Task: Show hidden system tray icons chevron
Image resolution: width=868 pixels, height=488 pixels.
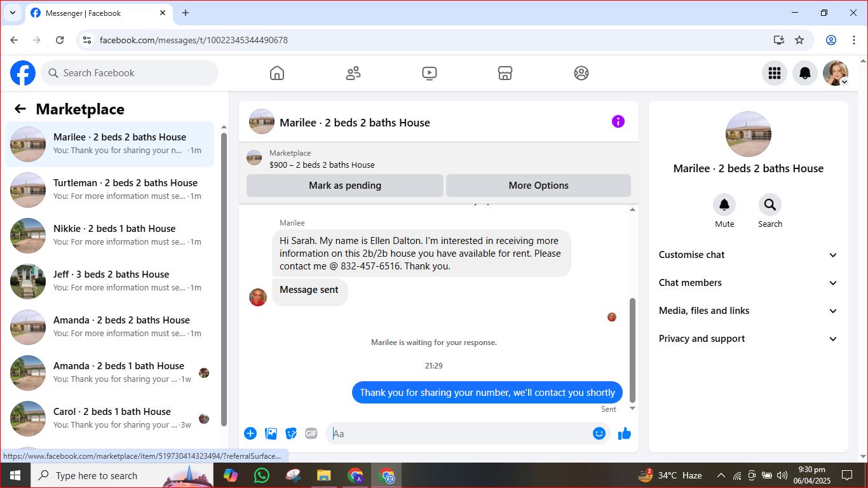Action: click(721, 475)
